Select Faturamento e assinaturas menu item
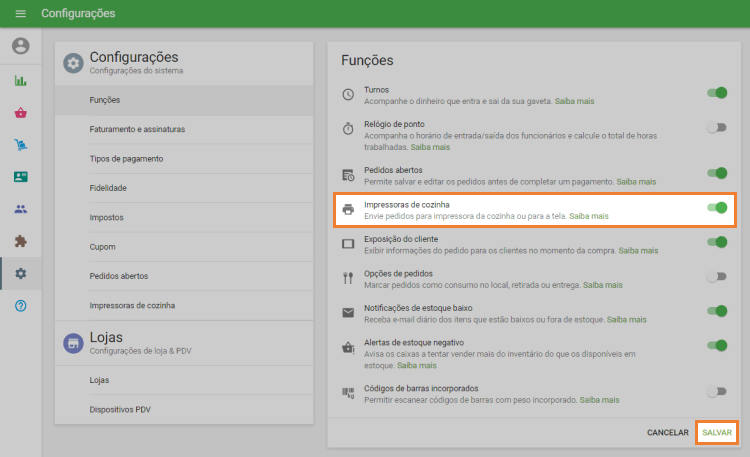 136,129
